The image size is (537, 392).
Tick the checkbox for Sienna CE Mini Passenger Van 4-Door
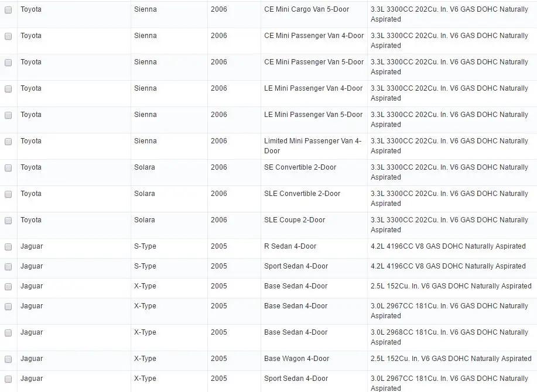coord(8,36)
